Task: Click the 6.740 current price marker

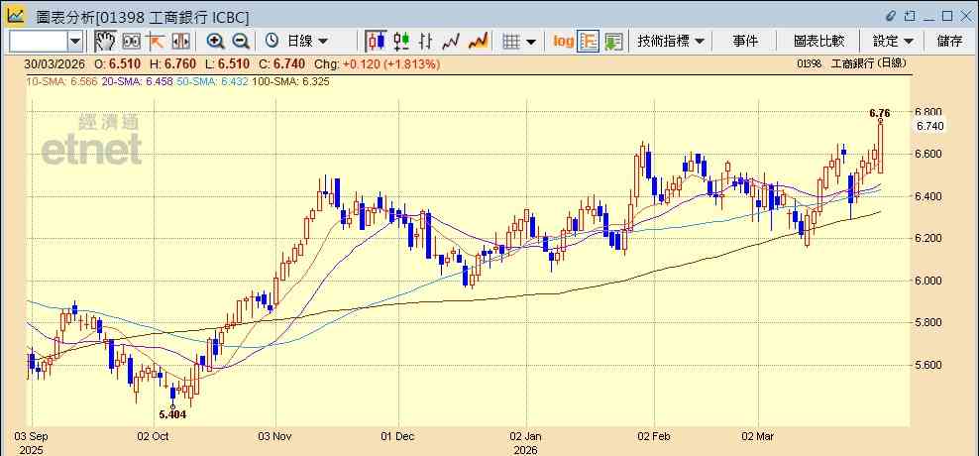Action: (929, 126)
